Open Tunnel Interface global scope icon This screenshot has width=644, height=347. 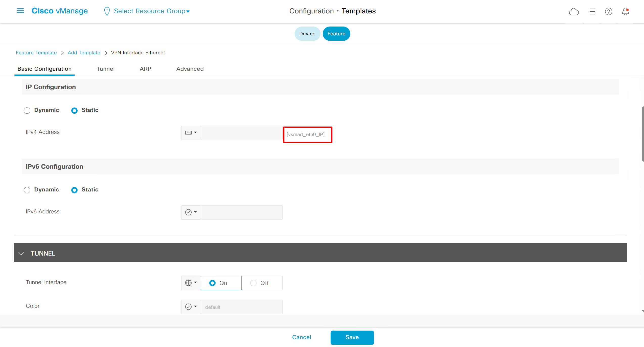point(191,283)
